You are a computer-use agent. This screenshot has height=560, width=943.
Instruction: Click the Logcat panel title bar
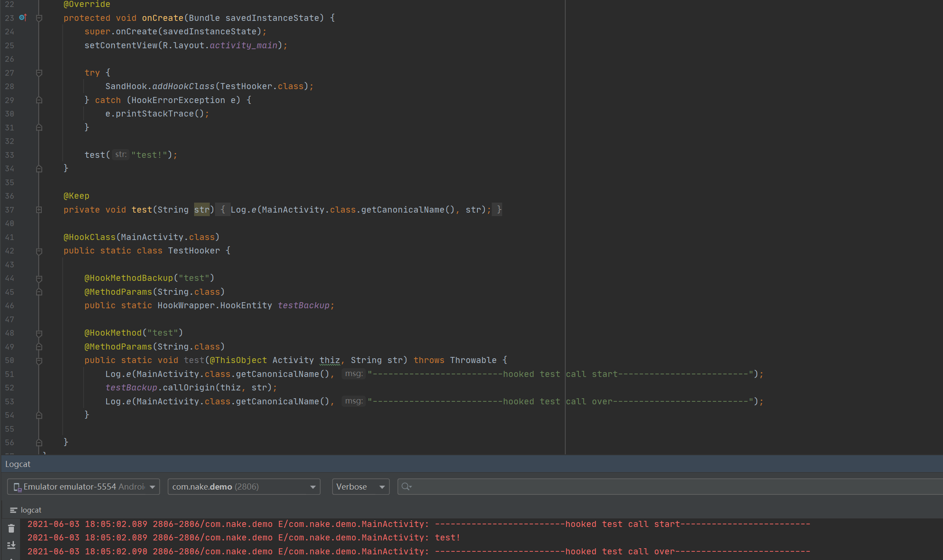click(18, 464)
